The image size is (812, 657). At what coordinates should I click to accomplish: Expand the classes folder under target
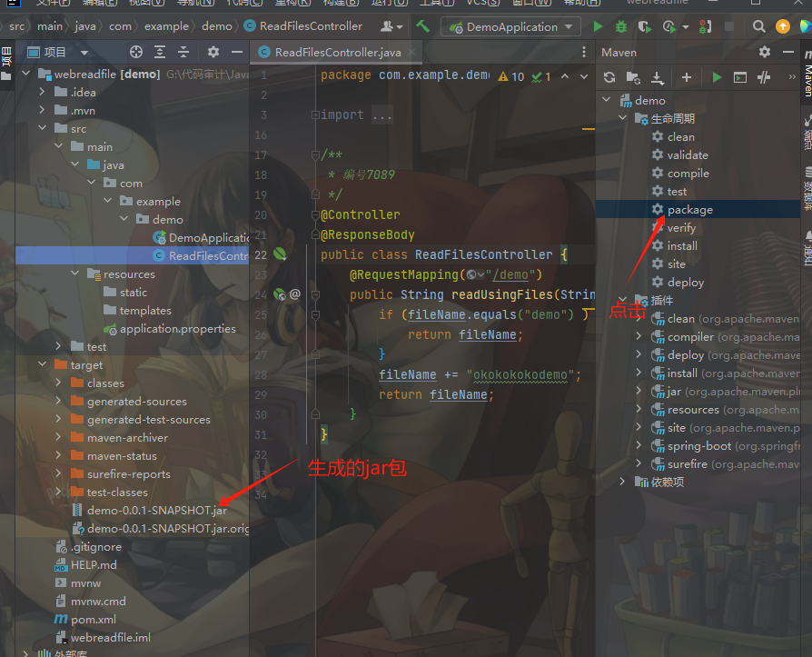pos(58,383)
